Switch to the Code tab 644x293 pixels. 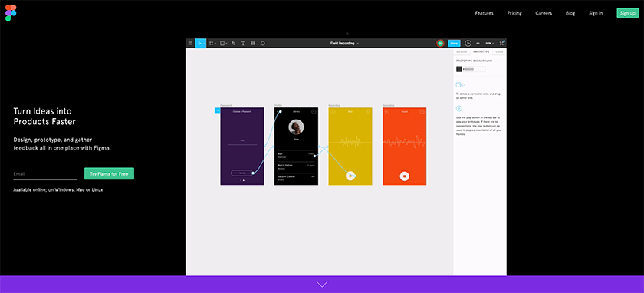pos(499,52)
